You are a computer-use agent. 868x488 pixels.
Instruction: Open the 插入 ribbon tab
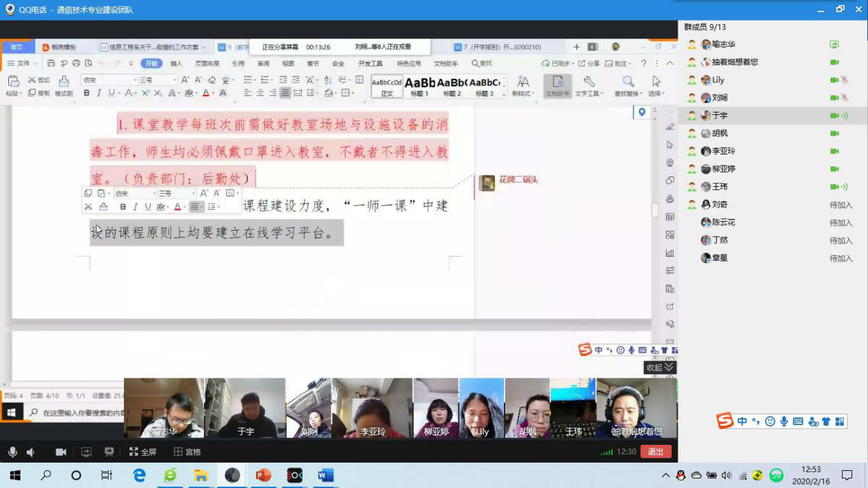coord(176,64)
